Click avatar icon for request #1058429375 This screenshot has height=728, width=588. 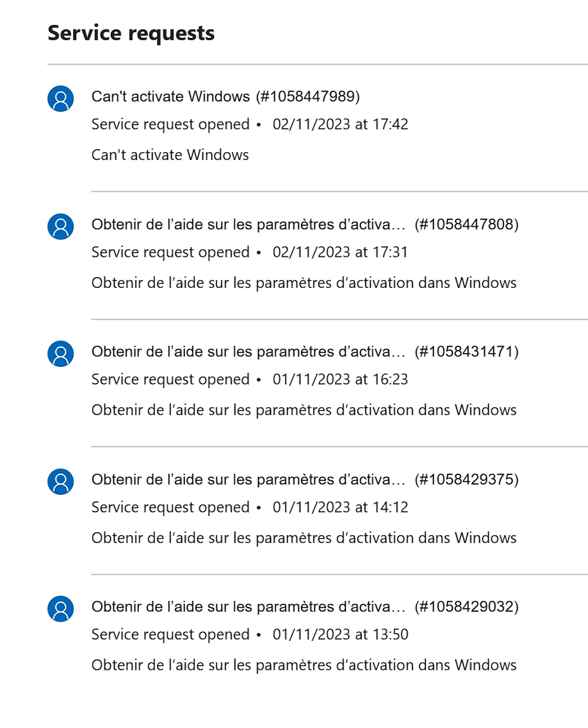pos(61,482)
